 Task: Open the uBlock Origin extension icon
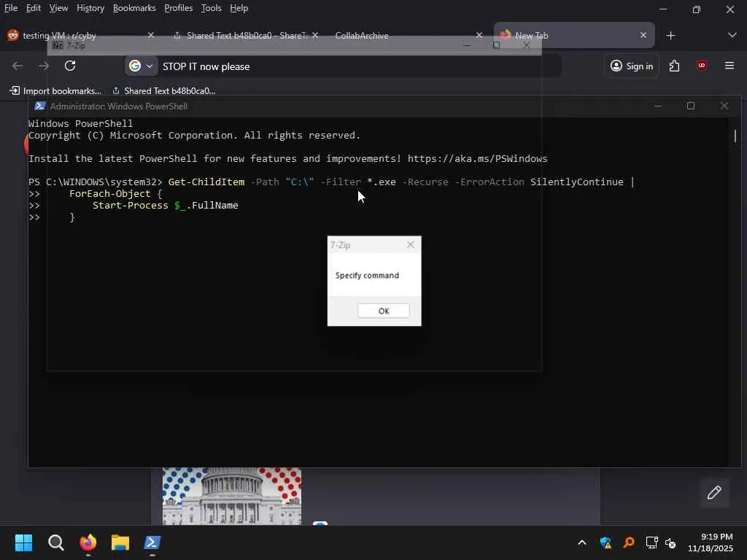click(x=701, y=66)
